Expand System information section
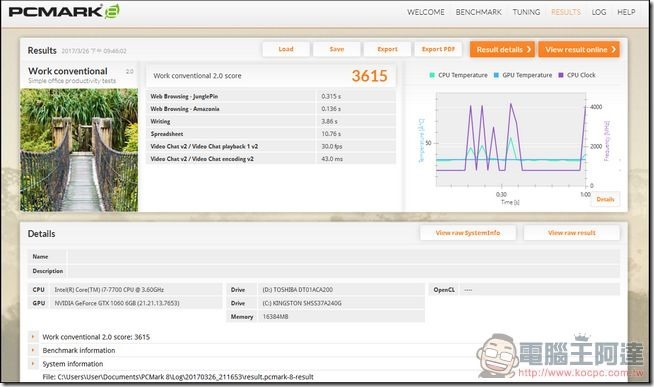 click(x=33, y=364)
